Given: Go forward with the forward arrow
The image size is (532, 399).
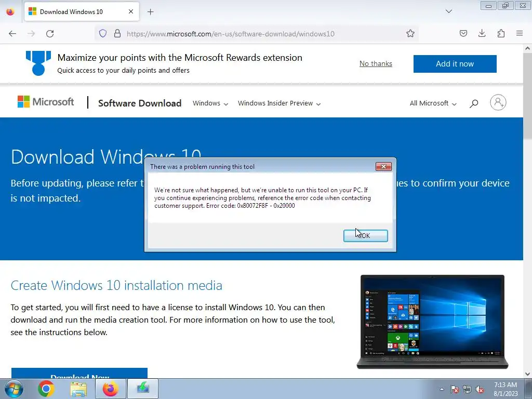Looking at the screenshot, I should [31, 34].
